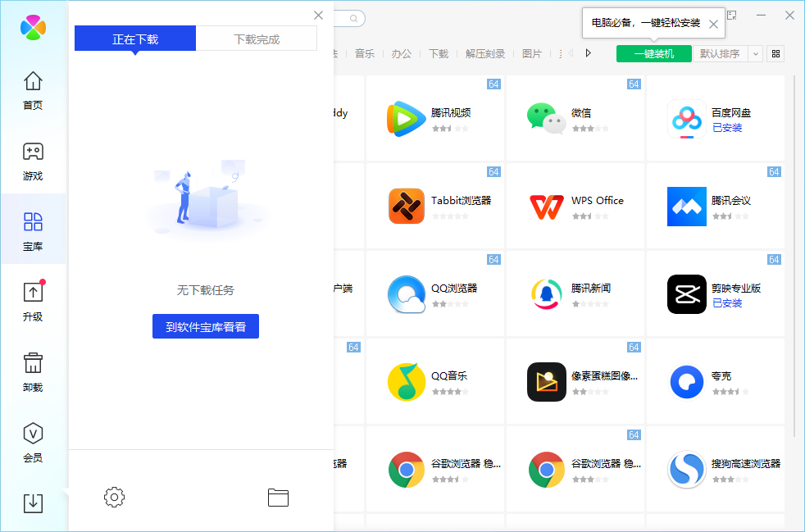This screenshot has height=532, width=805.
Task: Open the 剪映专业版 app icon
Action: 687,294
